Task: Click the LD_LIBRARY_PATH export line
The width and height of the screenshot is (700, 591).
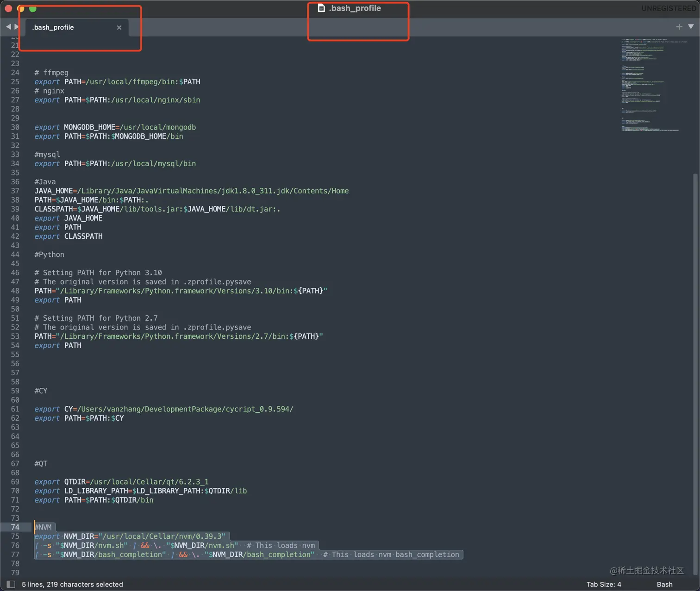Action: point(141,491)
